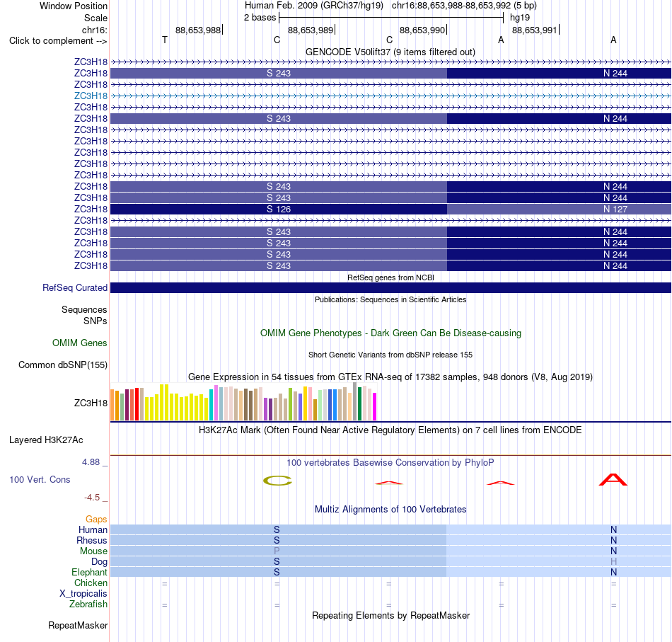Click the chr16: ruler label
The image size is (672, 642).
pyautogui.click(x=94, y=30)
